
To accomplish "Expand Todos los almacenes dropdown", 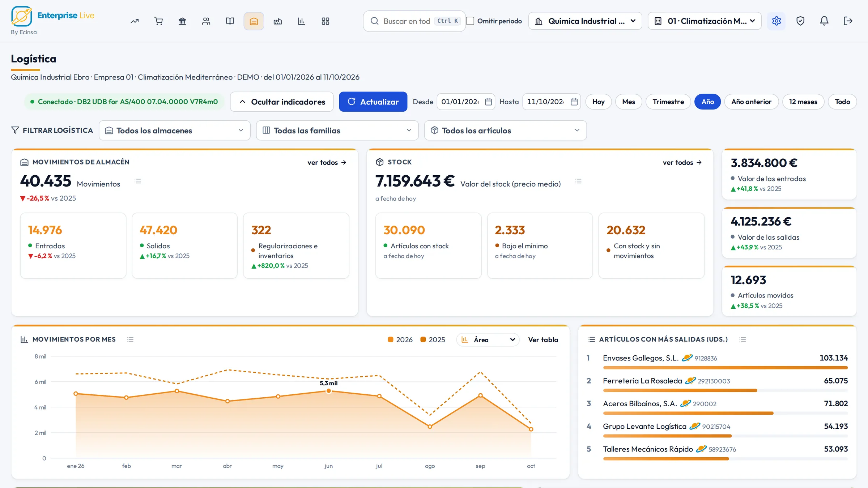I will tap(174, 130).
